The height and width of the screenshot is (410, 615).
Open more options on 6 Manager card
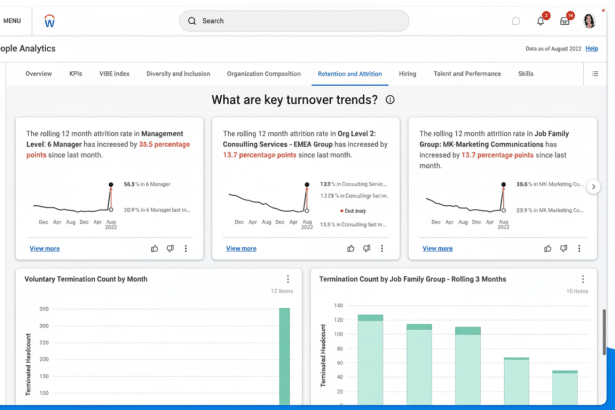pyautogui.click(x=186, y=248)
